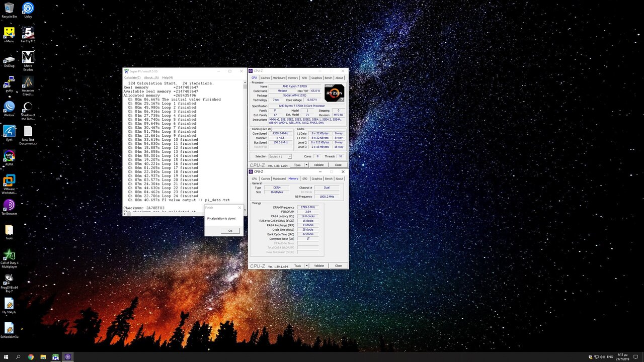Open the Recycle Bin desktop icon
644x362 pixels.
tap(9, 10)
